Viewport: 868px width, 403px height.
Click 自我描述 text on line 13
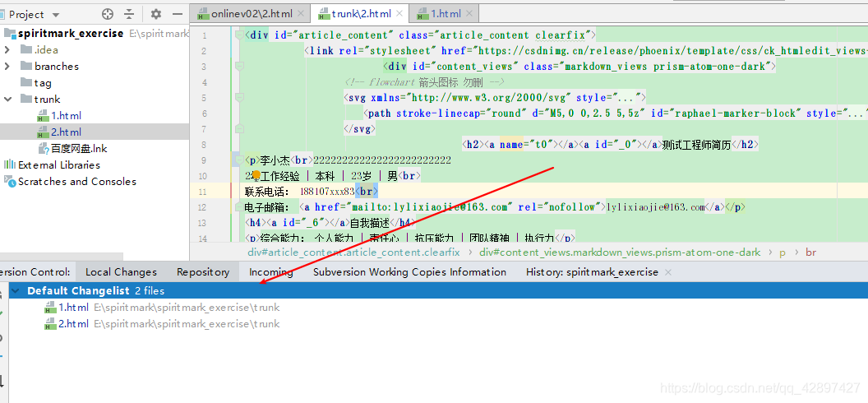point(369,223)
